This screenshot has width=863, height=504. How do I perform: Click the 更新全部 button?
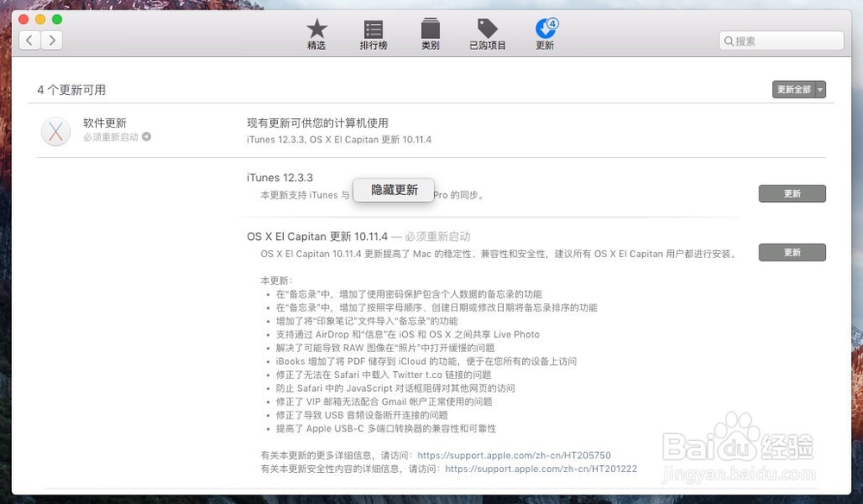(x=794, y=89)
